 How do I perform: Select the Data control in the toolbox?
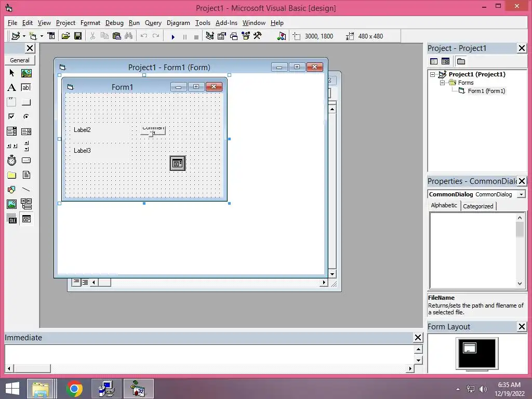26,204
